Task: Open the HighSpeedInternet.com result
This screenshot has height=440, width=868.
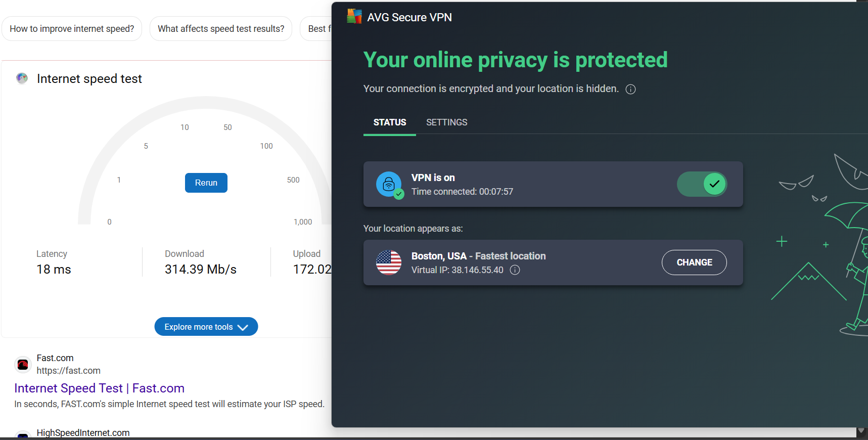Action: pyautogui.click(x=83, y=433)
